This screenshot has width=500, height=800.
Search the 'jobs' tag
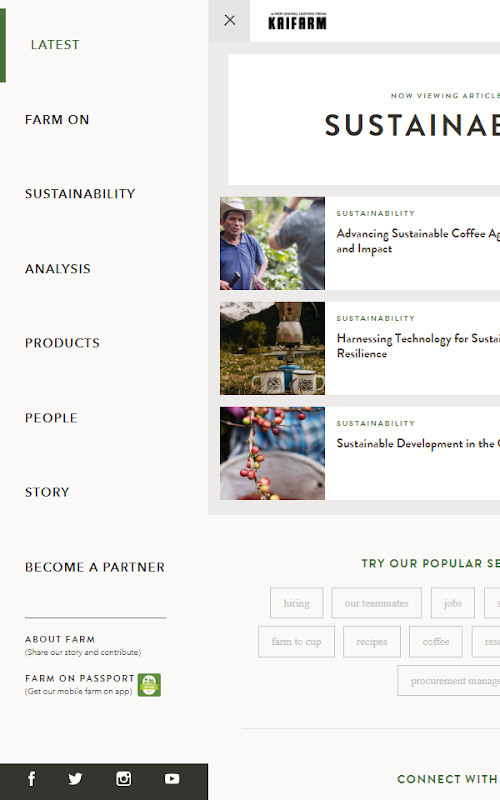[453, 603]
